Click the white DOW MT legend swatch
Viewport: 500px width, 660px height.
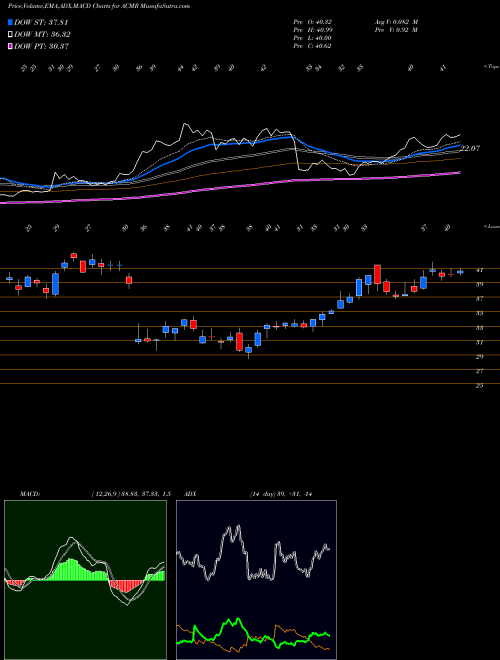(x=10, y=34)
